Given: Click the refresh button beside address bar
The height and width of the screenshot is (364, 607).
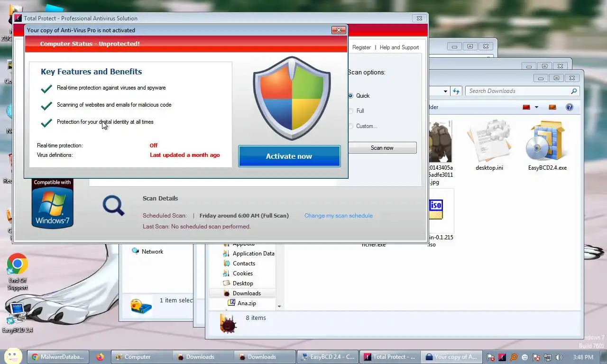Looking at the screenshot, I should click(x=456, y=91).
